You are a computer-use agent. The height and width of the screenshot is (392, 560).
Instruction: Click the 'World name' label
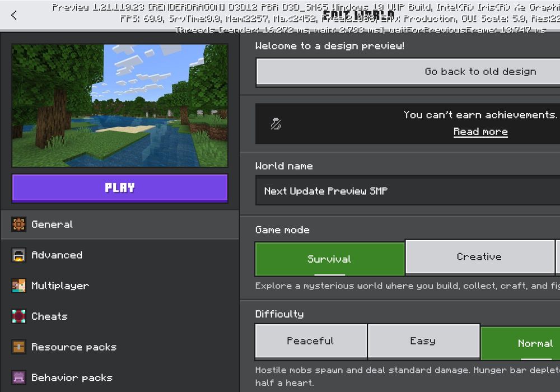pyautogui.click(x=284, y=166)
